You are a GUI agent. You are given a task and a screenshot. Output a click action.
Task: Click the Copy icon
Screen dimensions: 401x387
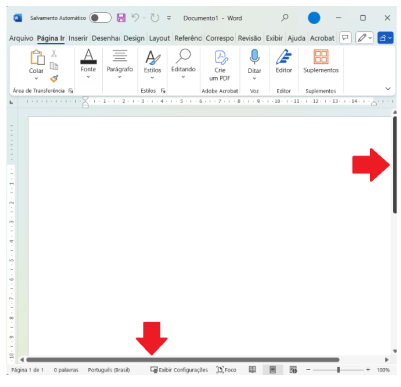pyautogui.click(x=54, y=66)
